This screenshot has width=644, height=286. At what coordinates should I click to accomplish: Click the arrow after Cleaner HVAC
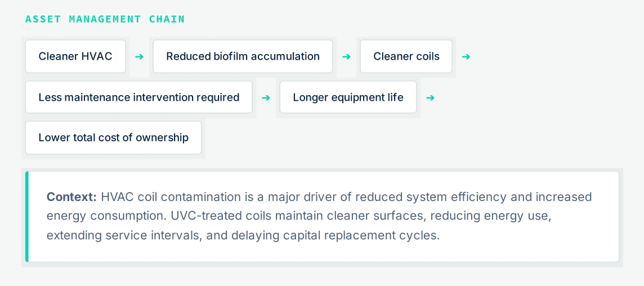click(139, 57)
